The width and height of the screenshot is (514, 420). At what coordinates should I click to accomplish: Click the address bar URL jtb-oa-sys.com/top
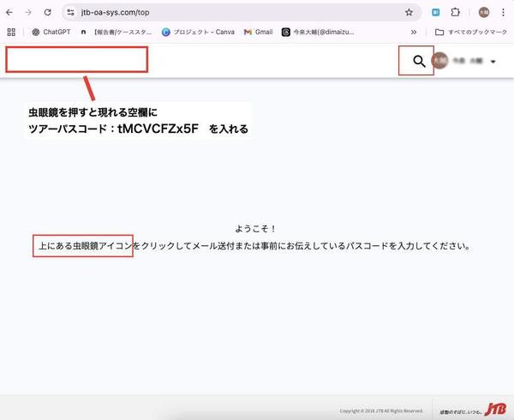[115, 13]
